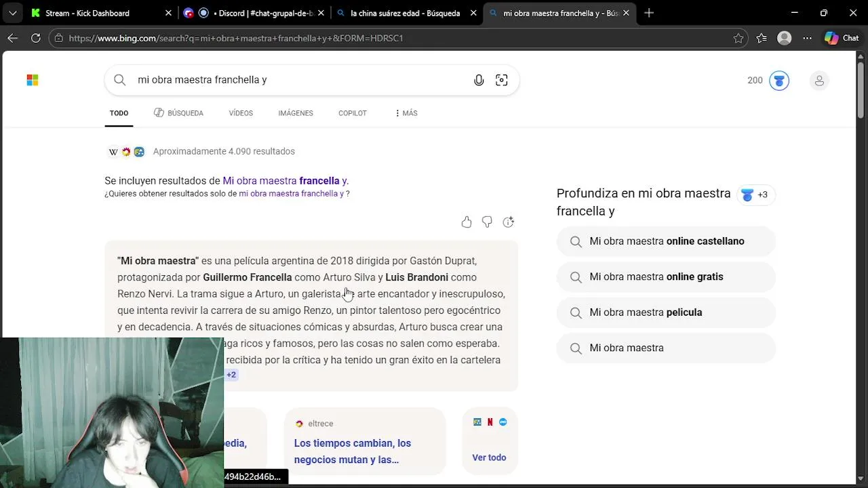Click Ver todo sources card
Viewport: 868px width, 488px height.
(489, 441)
